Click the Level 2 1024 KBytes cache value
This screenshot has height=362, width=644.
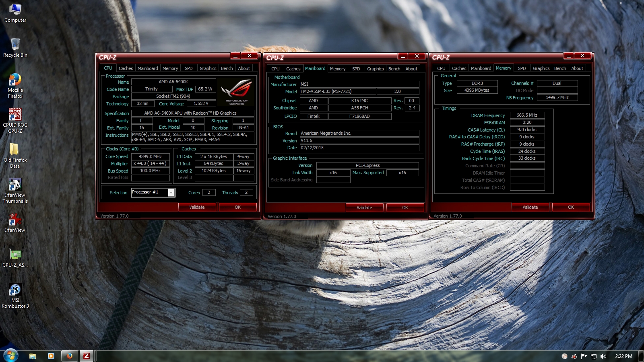click(x=214, y=171)
